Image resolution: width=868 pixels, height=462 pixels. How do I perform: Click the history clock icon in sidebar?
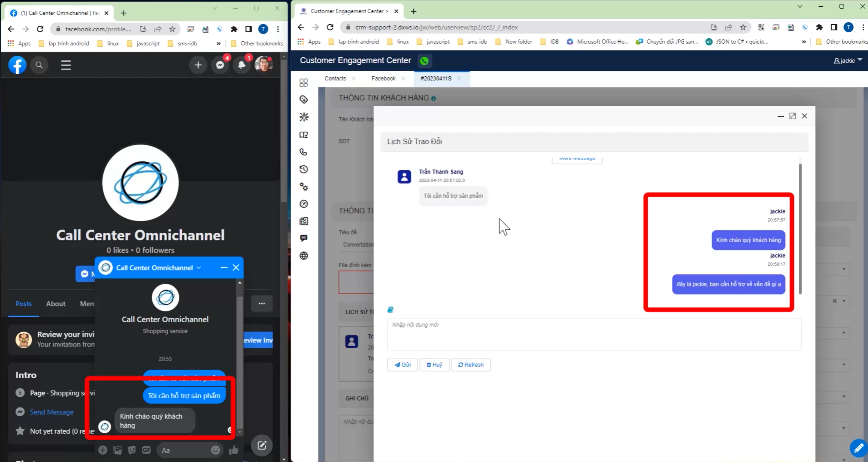pos(303,169)
